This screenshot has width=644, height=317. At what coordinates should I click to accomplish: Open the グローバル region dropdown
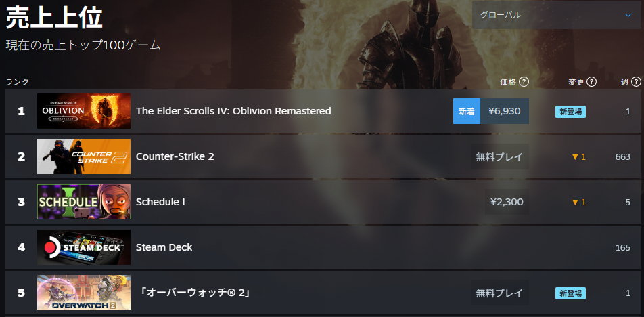coord(556,15)
